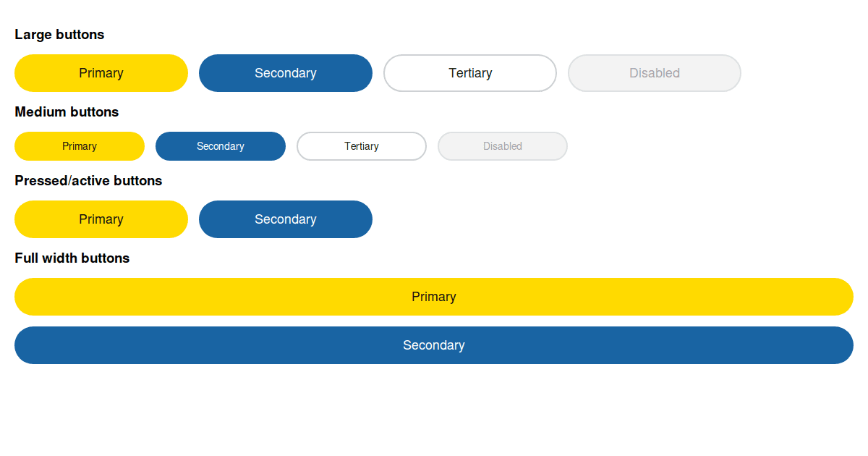This screenshot has width=868, height=456.
Task: Click the Large buttons heading
Action: click(x=59, y=35)
